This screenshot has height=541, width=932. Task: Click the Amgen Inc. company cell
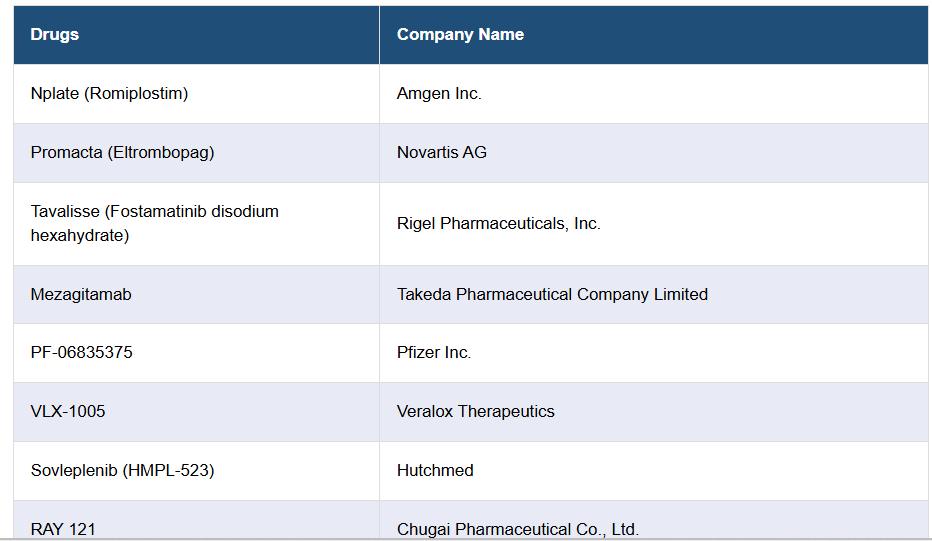(x=439, y=94)
